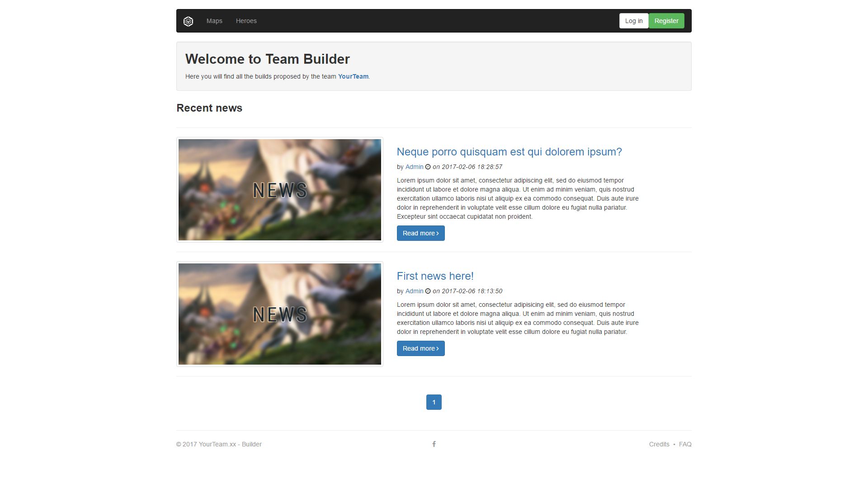Click clock icon beside second news date
The image size is (868, 488).
pyautogui.click(x=428, y=291)
